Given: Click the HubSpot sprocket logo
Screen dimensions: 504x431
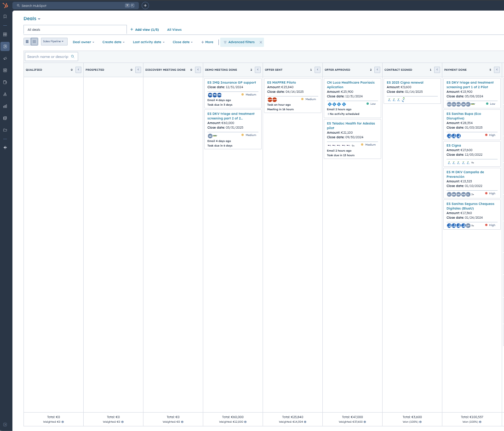Looking at the screenshot, I should tap(5, 6).
